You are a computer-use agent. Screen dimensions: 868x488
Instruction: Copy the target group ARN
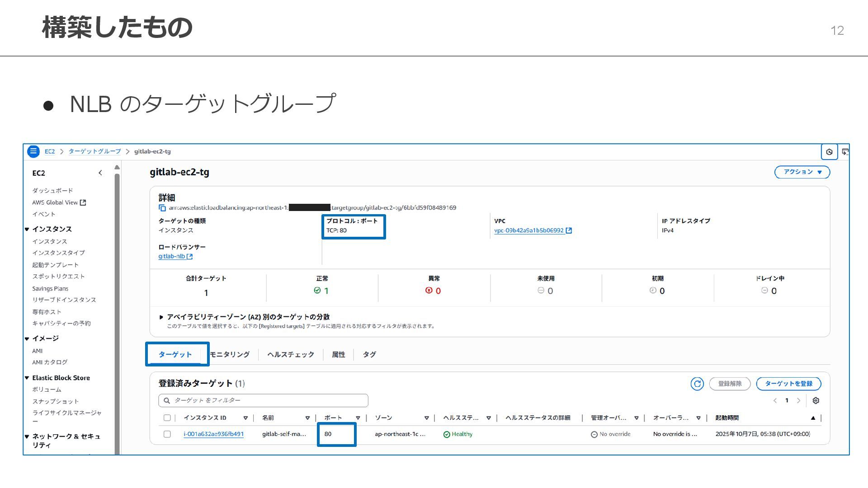click(x=162, y=208)
